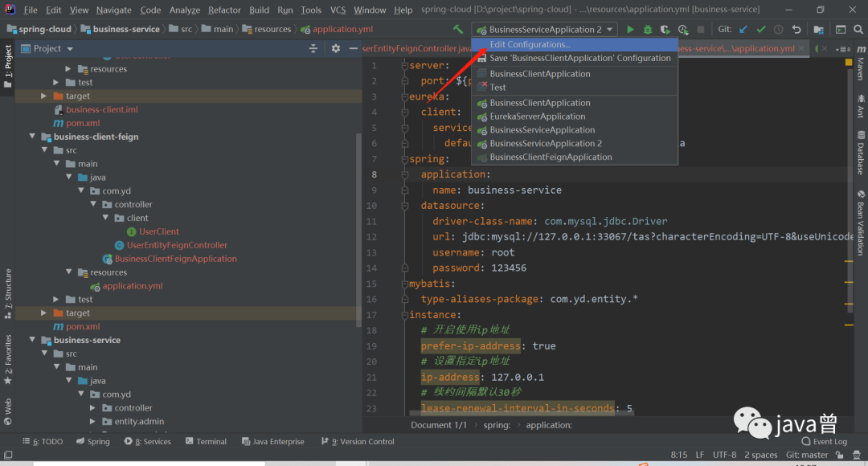The image size is (868, 466).
Task: Click the yellow inspection status indicator
Action: point(849,63)
